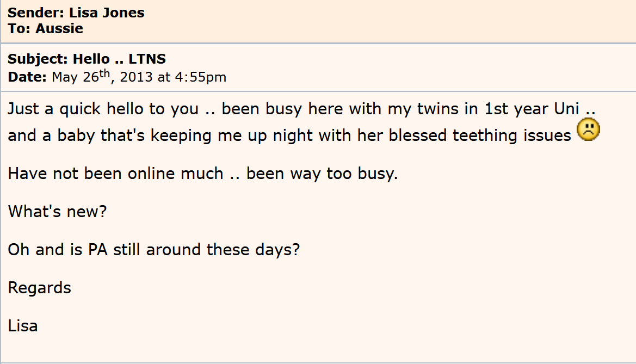Click the "Lisa" signature at bottom
This screenshot has height=364, width=636.
(23, 326)
